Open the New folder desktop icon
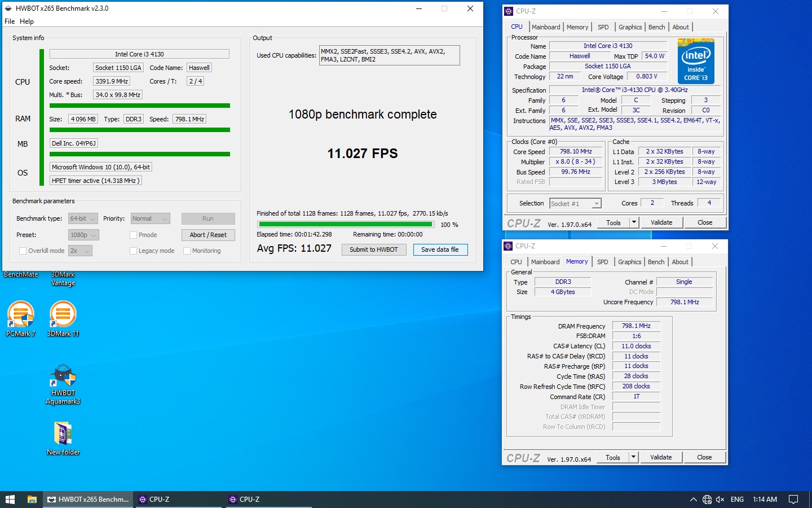812x508 pixels. pos(63,439)
